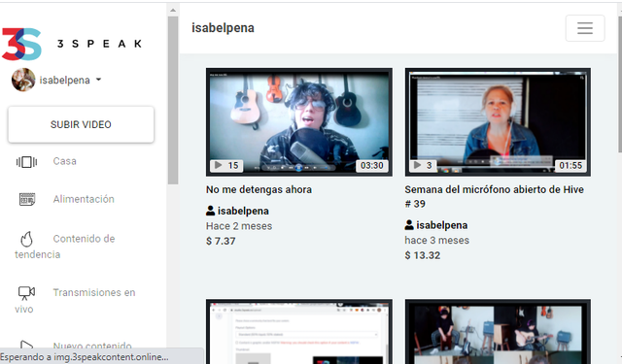Open Transmisiones en vivo menu item
622x364 pixels.
(x=76, y=301)
